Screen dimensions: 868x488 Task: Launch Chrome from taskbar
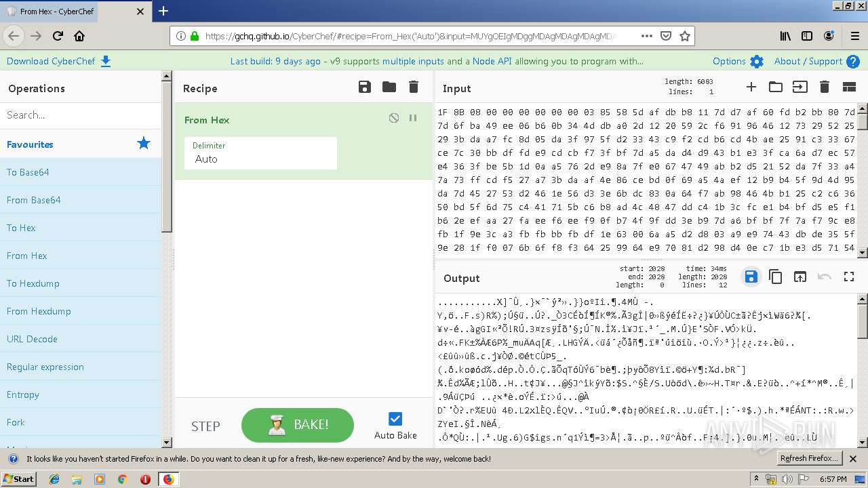pos(123,479)
